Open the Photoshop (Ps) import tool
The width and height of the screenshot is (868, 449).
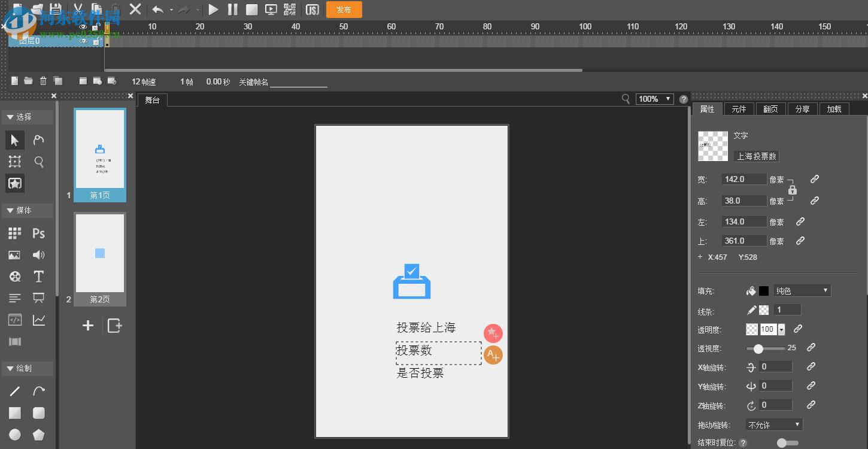38,233
